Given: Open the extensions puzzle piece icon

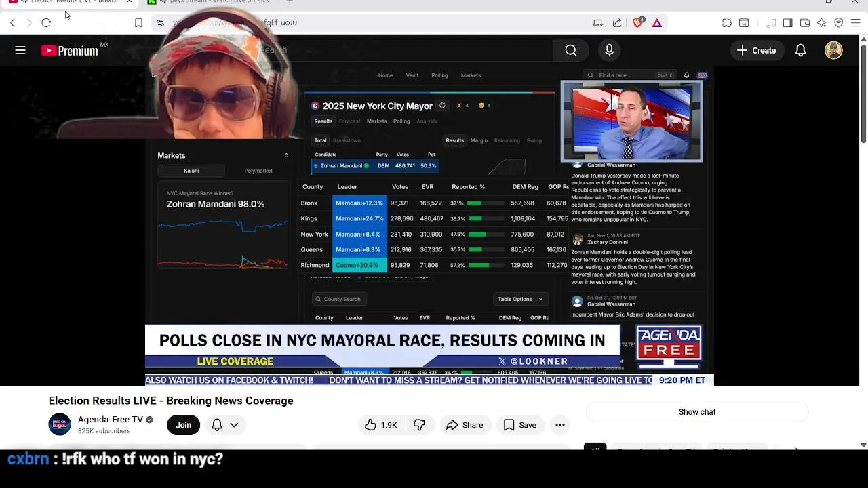Looking at the screenshot, I should 727,22.
